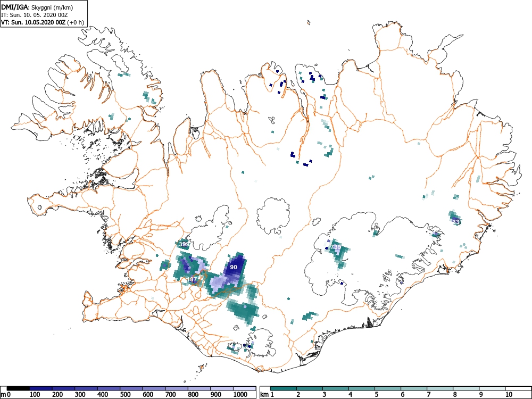This screenshot has height=399, width=532.
Task: Select the dark teal 1–2 km legend swatch
Action: pyautogui.click(x=284, y=388)
